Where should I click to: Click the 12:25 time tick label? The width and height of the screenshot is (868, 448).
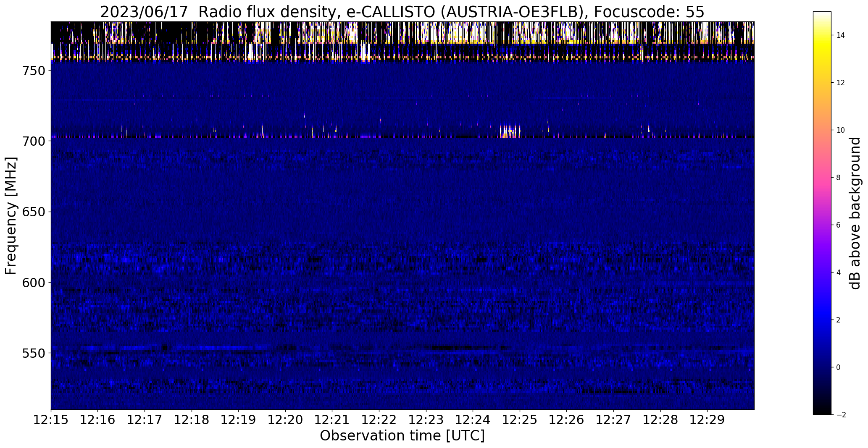coord(520,419)
